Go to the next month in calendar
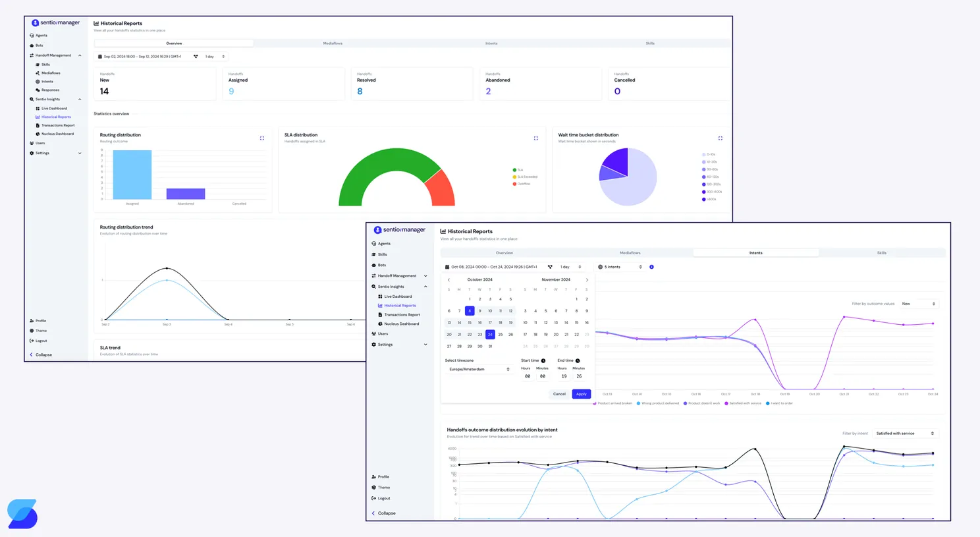980x537 pixels. click(x=587, y=280)
